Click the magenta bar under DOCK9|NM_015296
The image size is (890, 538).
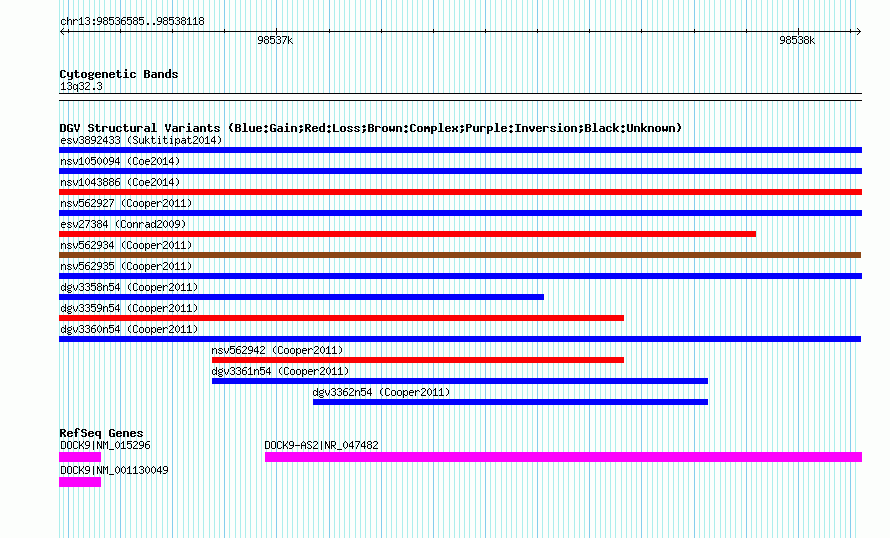pyautogui.click(x=80, y=457)
